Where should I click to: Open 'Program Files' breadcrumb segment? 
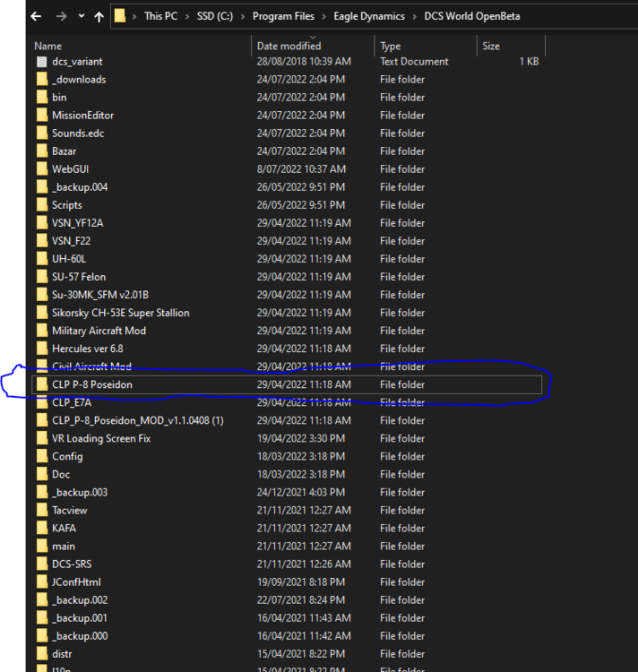283,16
